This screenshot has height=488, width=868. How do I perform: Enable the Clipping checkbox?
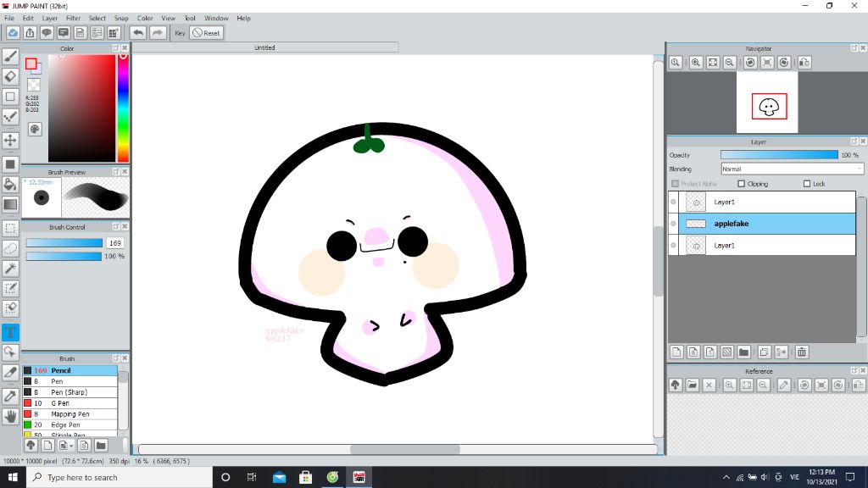(741, 184)
